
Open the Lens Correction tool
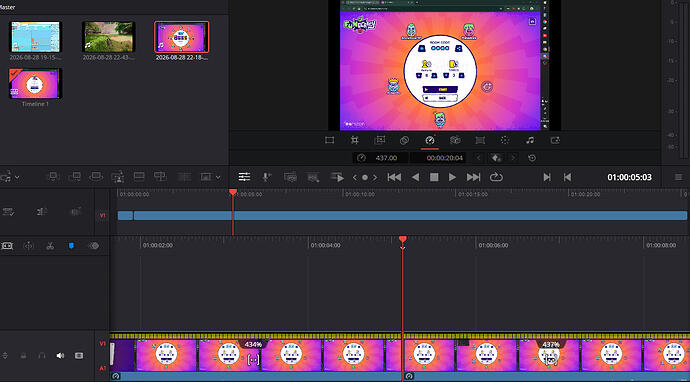pos(480,140)
